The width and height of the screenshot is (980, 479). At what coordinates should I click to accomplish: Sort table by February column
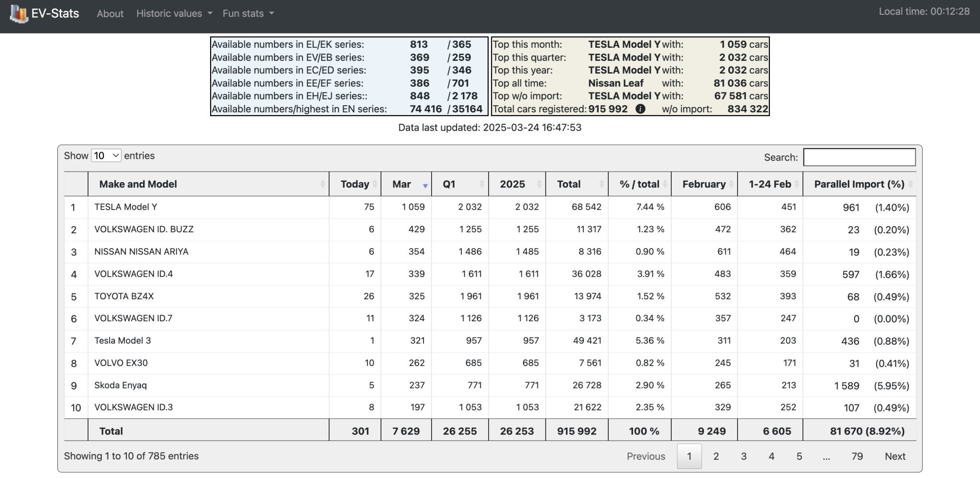coord(704,184)
